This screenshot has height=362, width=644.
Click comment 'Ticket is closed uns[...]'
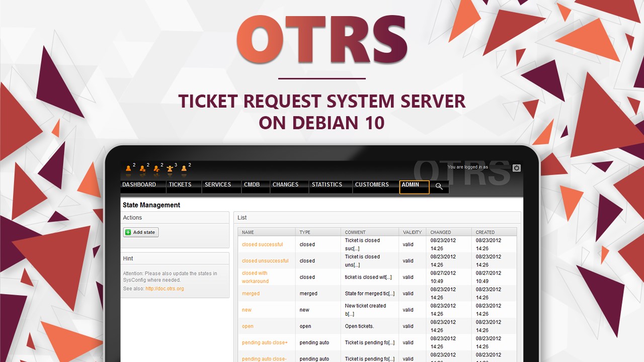pos(362,261)
